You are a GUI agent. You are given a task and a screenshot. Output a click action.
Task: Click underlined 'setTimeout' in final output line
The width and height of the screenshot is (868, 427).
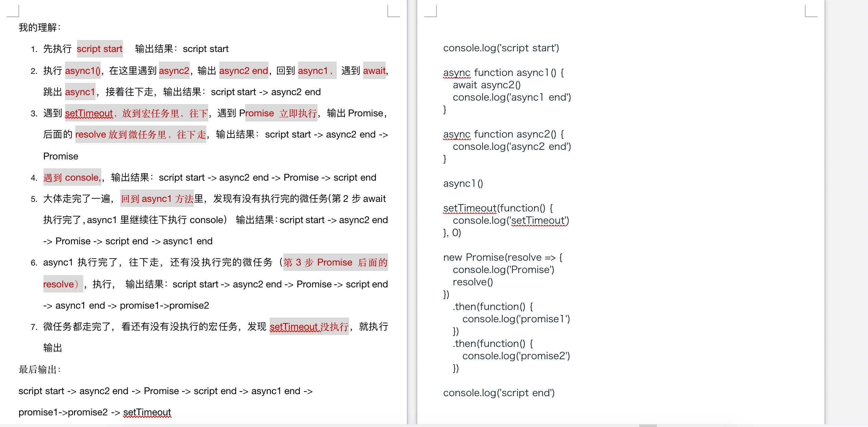(147, 412)
